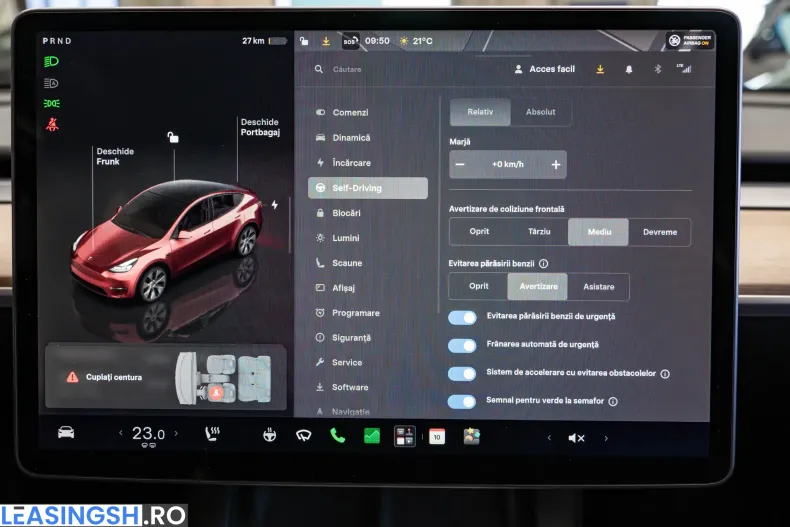
Task: Open seat heater controls in the bottom bar
Action: point(212,434)
